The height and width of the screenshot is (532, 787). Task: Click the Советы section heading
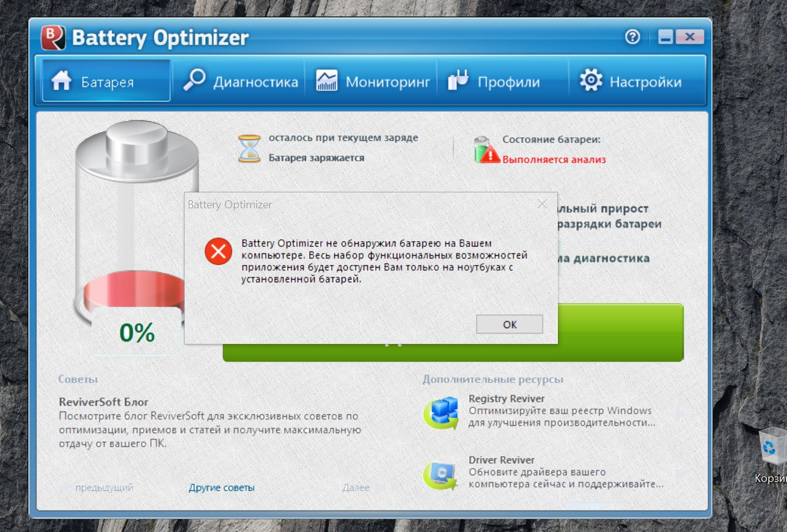point(78,379)
